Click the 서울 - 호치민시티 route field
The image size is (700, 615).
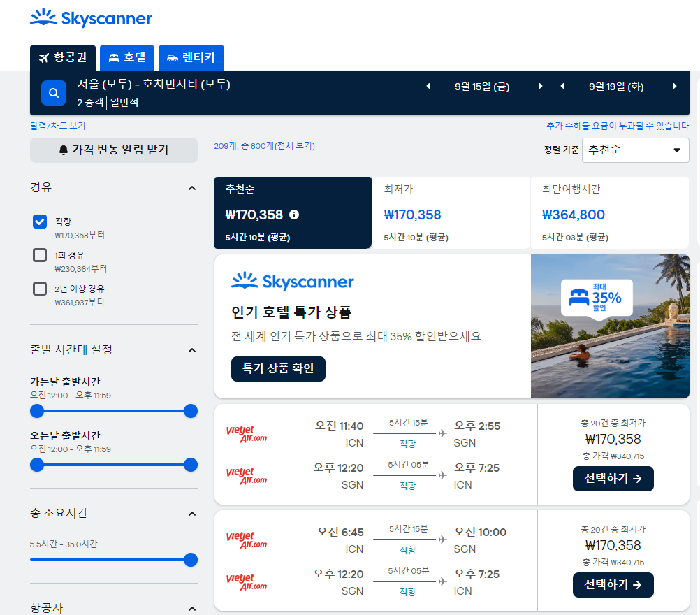[154, 84]
